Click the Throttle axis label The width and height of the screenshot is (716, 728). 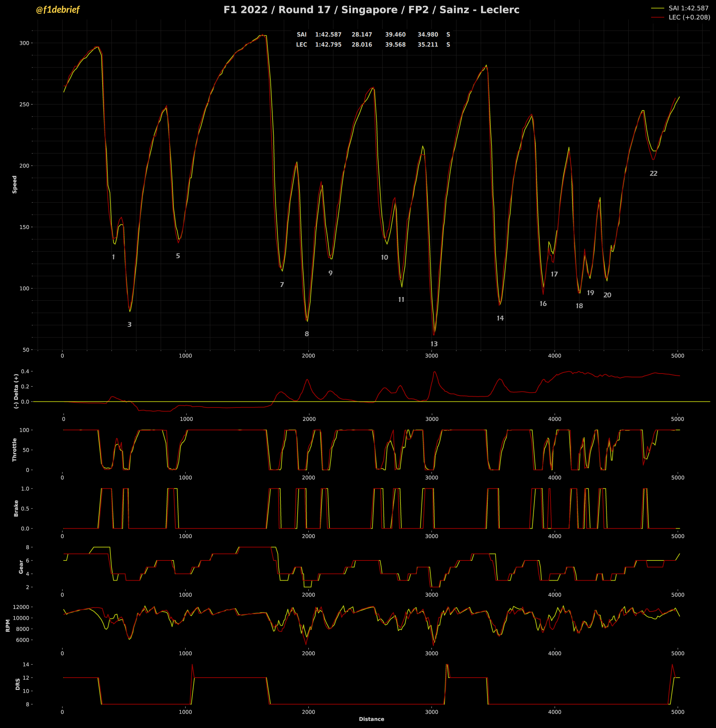click(15, 450)
